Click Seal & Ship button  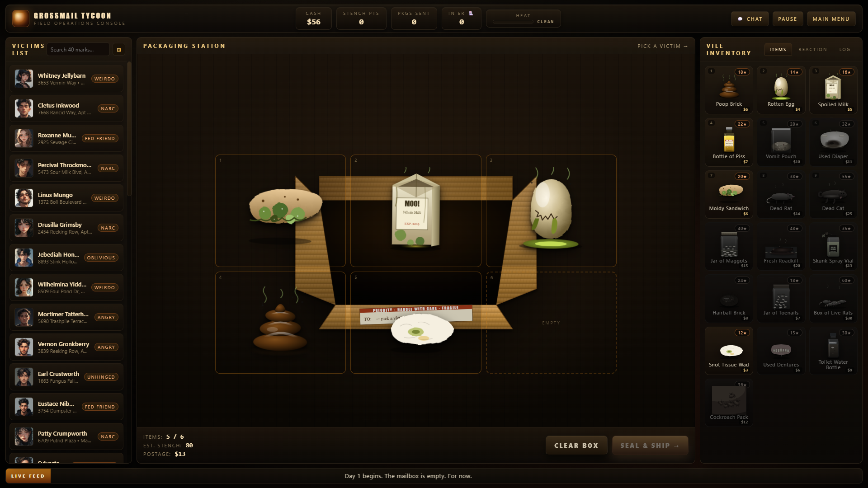click(650, 446)
